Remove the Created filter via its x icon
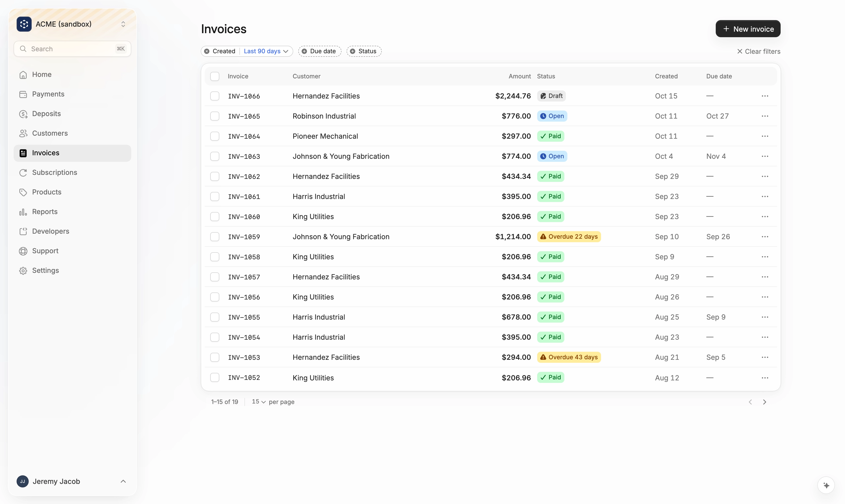This screenshot has width=845, height=504. pyautogui.click(x=207, y=51)
